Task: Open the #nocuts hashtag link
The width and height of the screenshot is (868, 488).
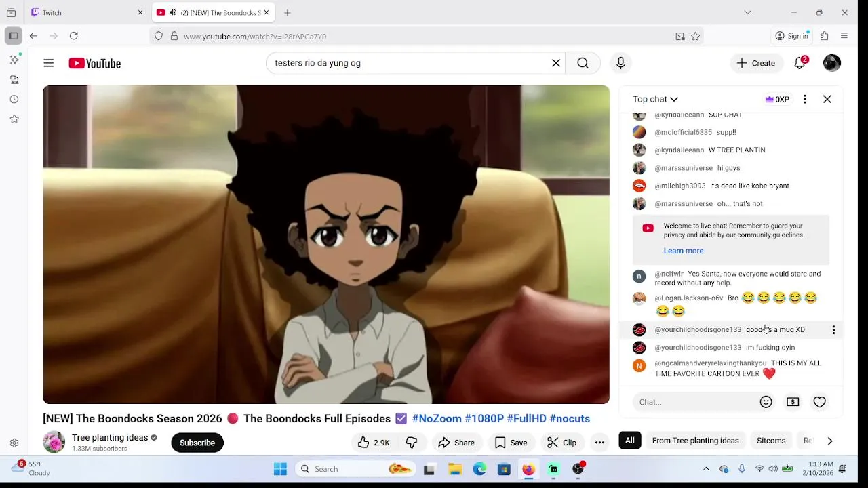Action: pyautogui.click(x=570, y=419)
